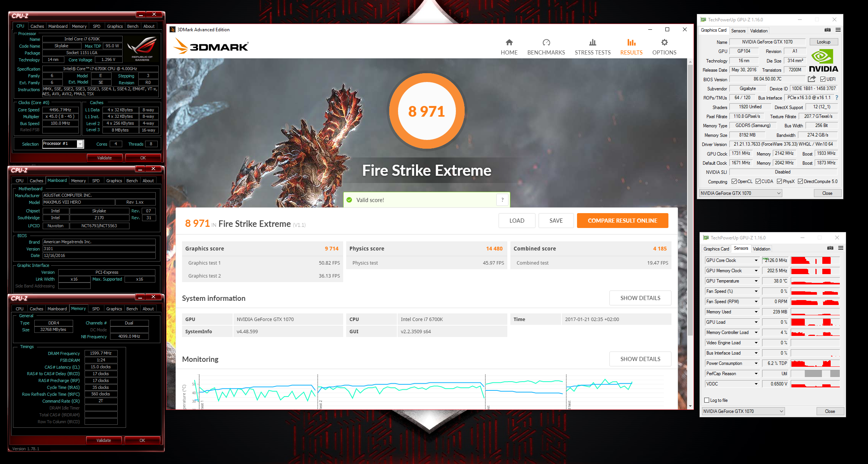Switch to SPD tab in middle CPU-Z window
Screen dimensions: 868x464
[x=96, y=181]
